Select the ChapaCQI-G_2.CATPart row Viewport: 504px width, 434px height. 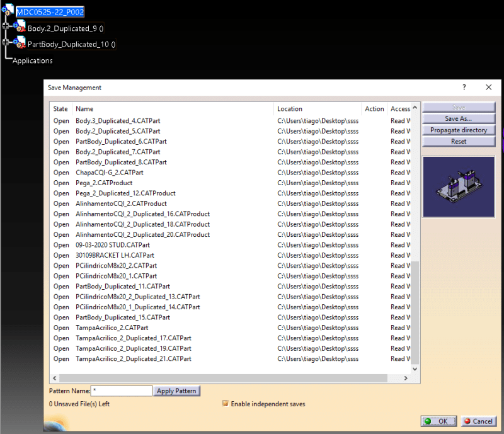(231, 173)
